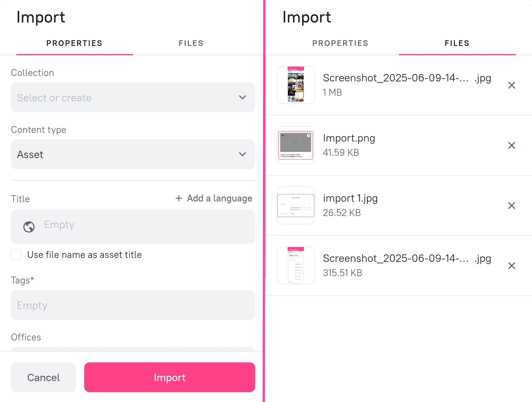Switch to Properties tab in right panel
This screenshot has width=532, height=402.
click(340, 43)
